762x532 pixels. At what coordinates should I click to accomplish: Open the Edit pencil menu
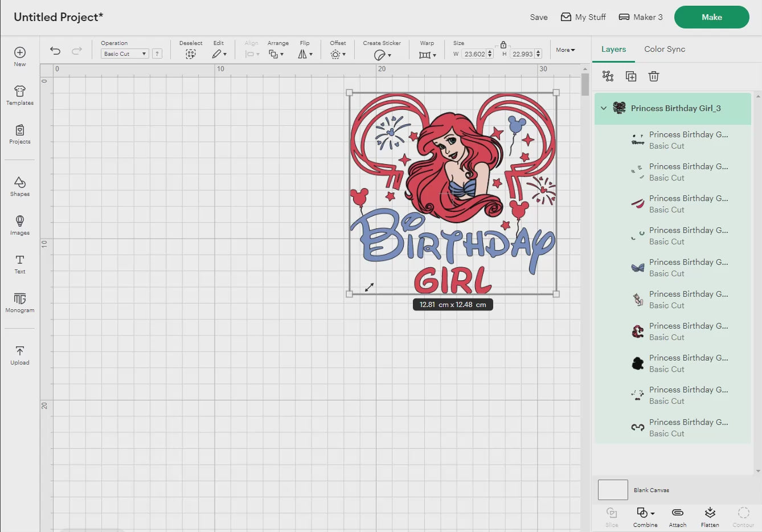tap(219, 54)
